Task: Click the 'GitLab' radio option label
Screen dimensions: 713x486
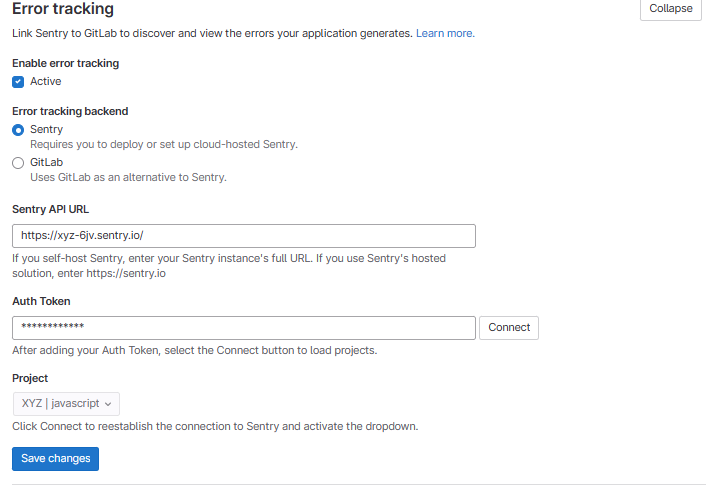Action: coord(47,162)
